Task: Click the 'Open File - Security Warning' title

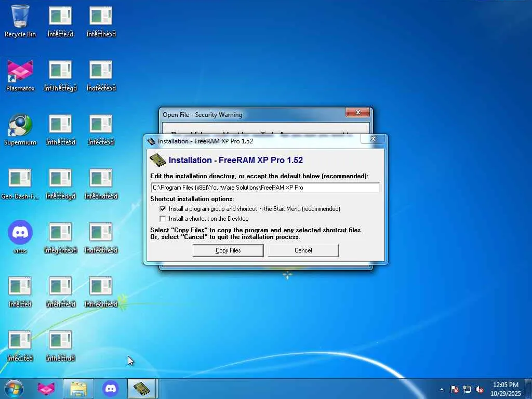Action: [x=202, y=115]
